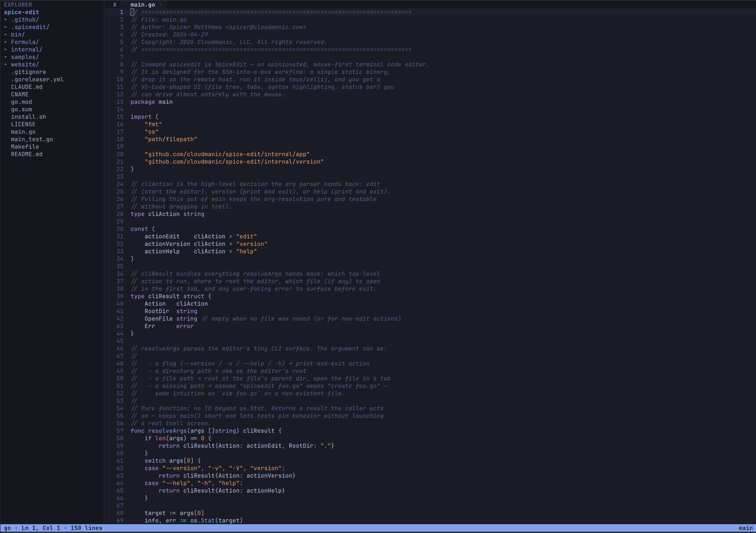This screenshot has width=756, height=533.
Task: Click line number 57 in the gutter
Action: 120,431
